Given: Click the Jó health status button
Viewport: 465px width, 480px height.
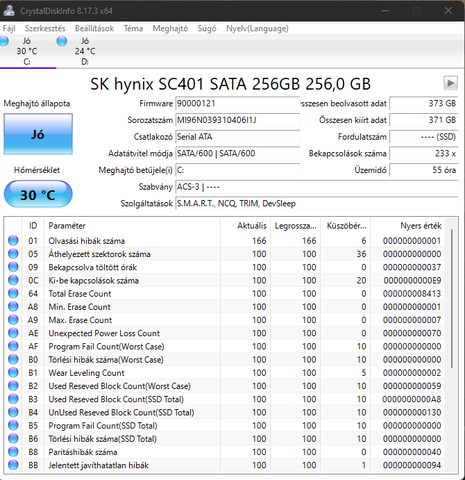Looking at the screenshot, I should (38, 134).
